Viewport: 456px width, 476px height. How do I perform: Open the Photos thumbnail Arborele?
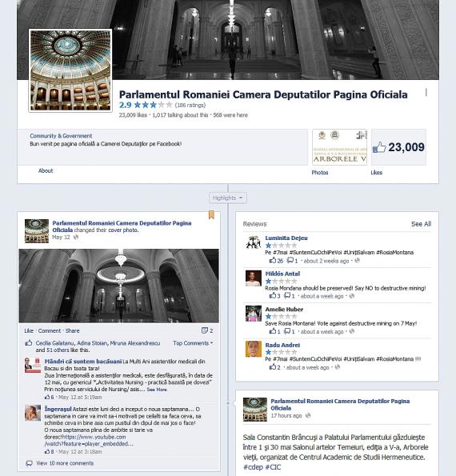click(340, 147)
